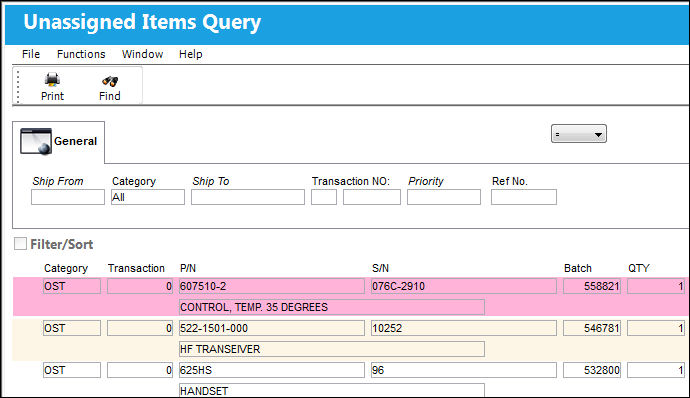Select Batch cell 558821
The image size is (690, 398).
point(592,286)
